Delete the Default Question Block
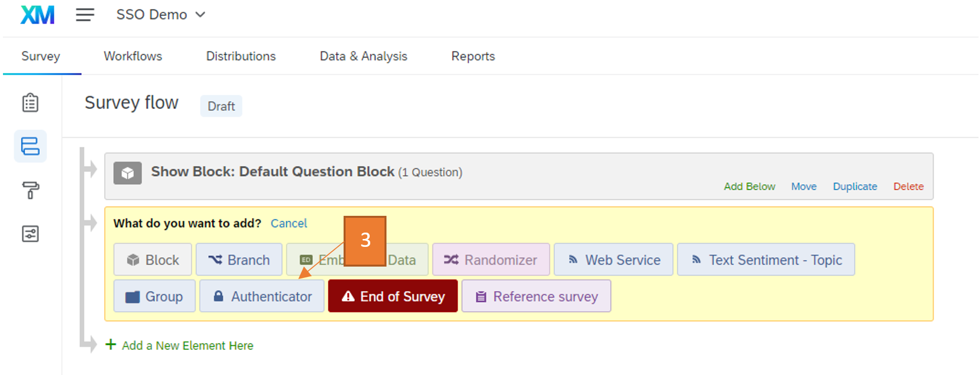This screenshot has height=375, width=980. (908, 186)
